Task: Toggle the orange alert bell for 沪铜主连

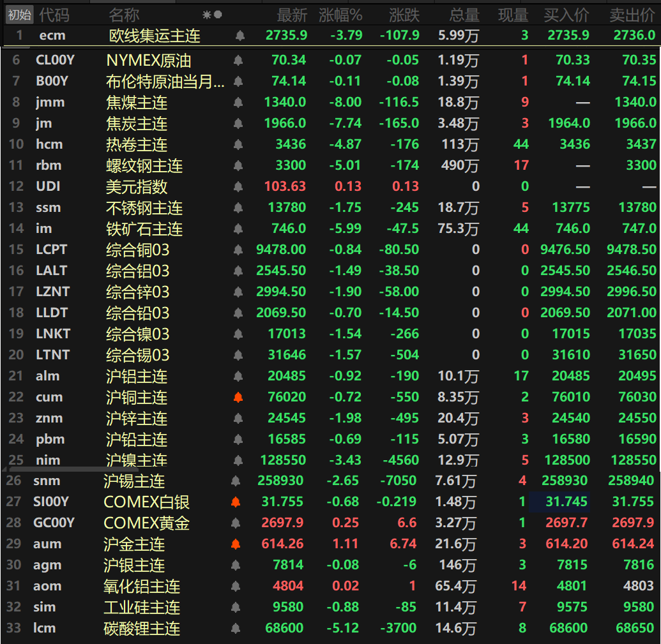Action: coord(238,397)
